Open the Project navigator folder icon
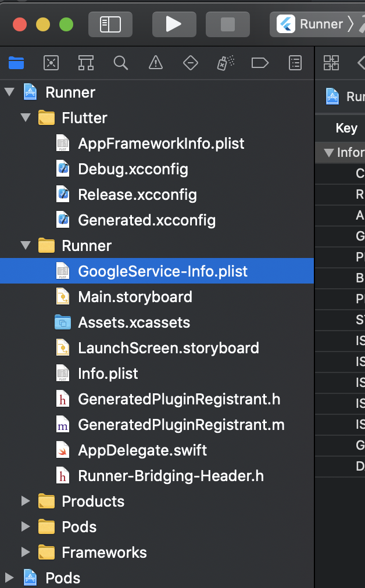 tap(16, 63)
